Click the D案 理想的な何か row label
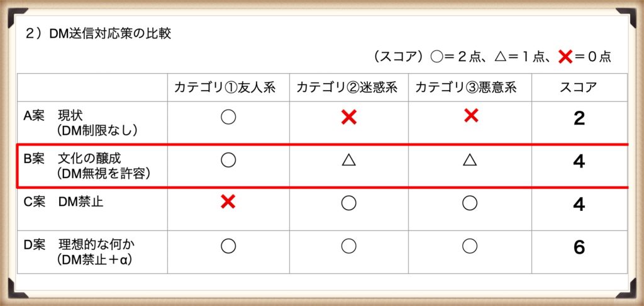The height and width of the screenshot is (306, 644). [x=79, y=252]
